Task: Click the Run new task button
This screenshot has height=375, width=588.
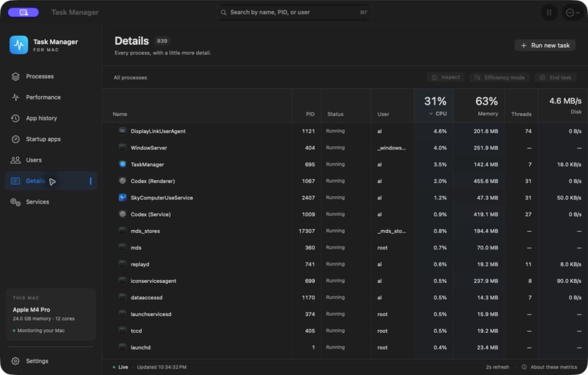Action: 545,45
